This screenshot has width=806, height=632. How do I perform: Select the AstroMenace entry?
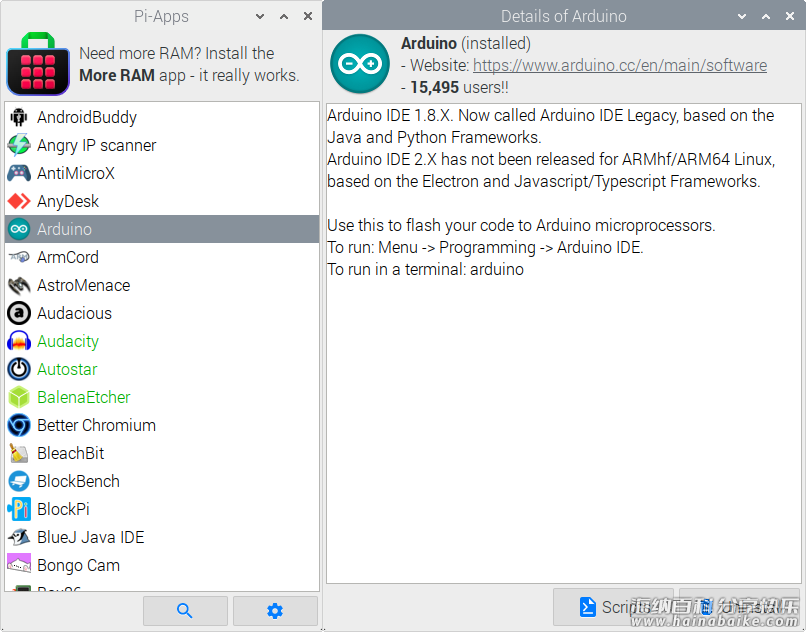[162, 285]
